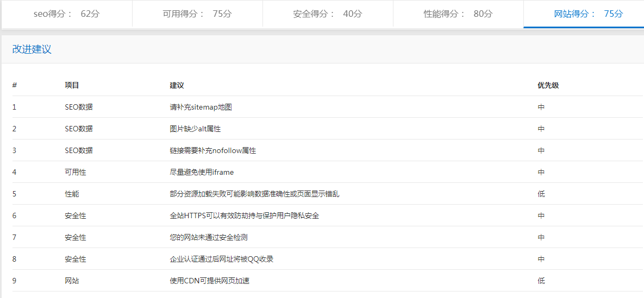Select 链接需要补充nofollow属性 suggestion text
The height and width of the screenshot is (298, 644).
pyautogui.click(x=213, y=151)
